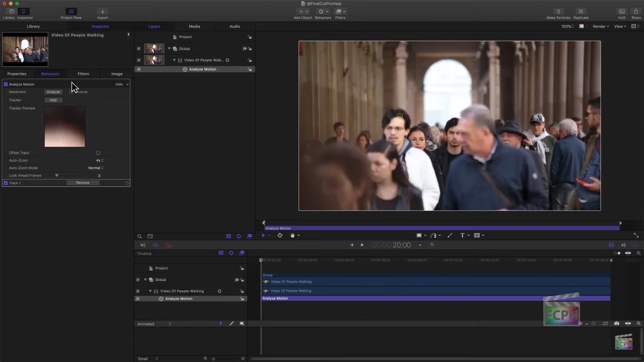Click Hide on Analyze Motion header
This screenshot has height=362, width=644.
coord(119,84)
